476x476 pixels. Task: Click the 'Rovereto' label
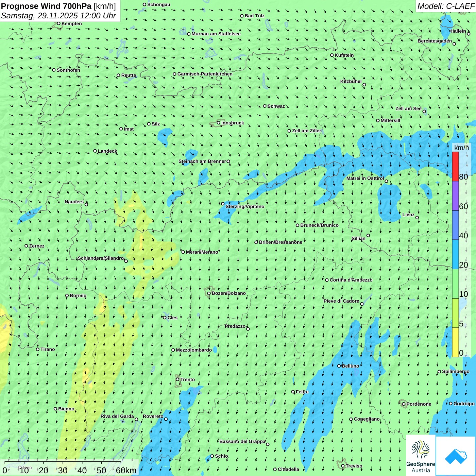pyautogui.click(x=153, y=416)
